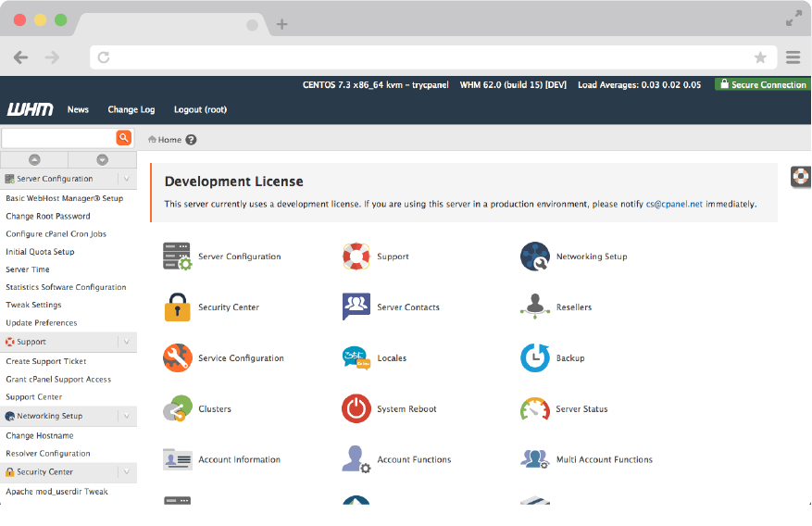
Task: Select Server Configuration sidebar header
Action: 69,179
